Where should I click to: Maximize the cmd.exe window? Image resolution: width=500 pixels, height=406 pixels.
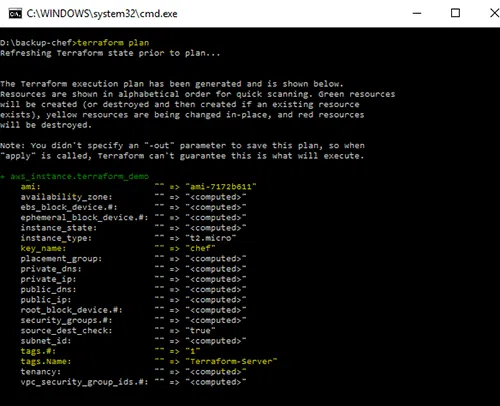click(x=455, y=13)
